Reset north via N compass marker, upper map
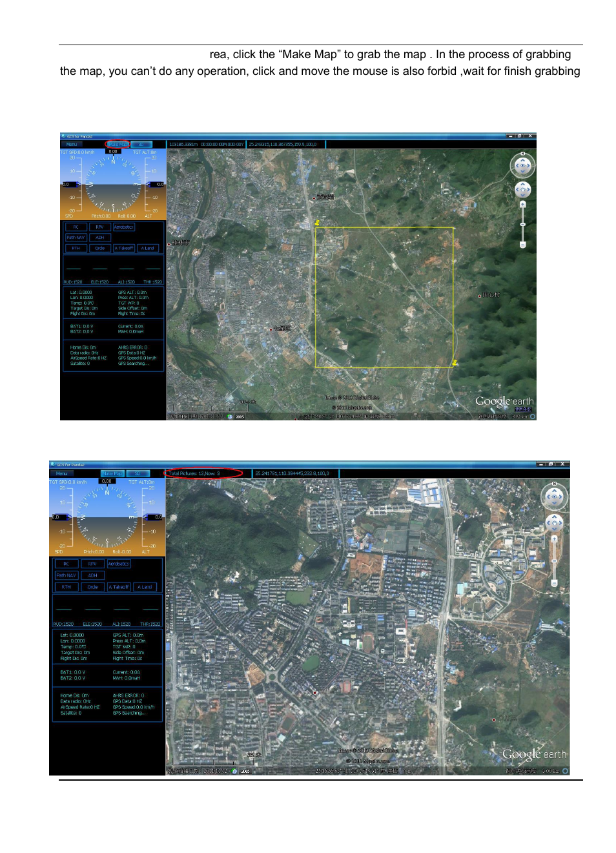Image resolution: width=616 pixels, height=853 pixels. tap(522, 154)
